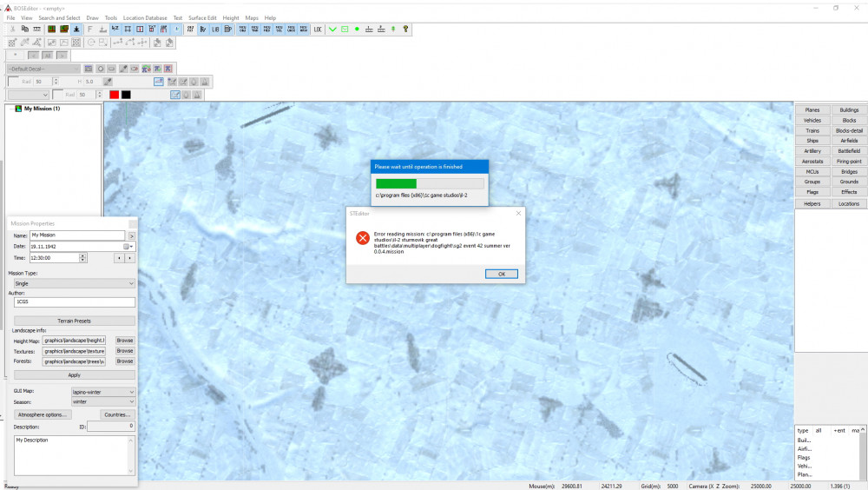Toggle the Bridges object category

coord(849,172)
